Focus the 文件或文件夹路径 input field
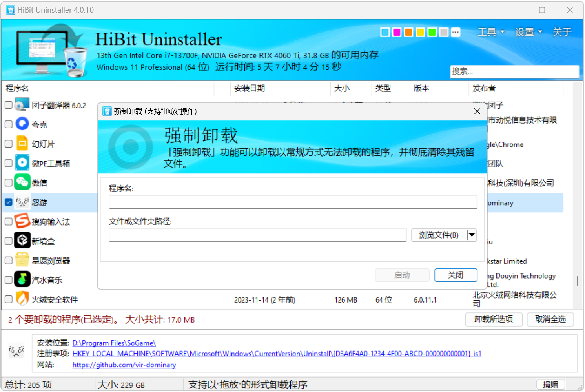Viewport: 585px width, 392px height. pyautogui.click(x=258, y=235)
